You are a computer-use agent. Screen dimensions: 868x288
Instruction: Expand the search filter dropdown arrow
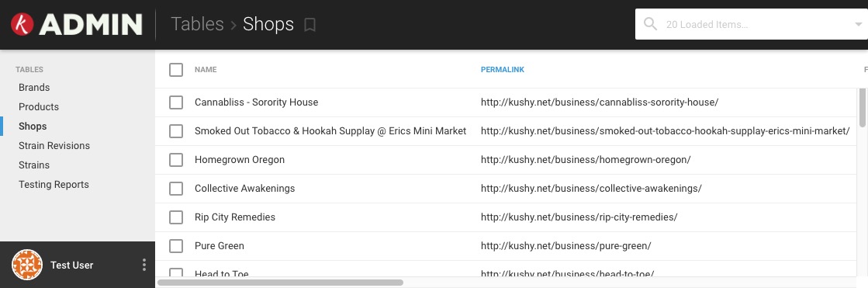click(859, 24)
